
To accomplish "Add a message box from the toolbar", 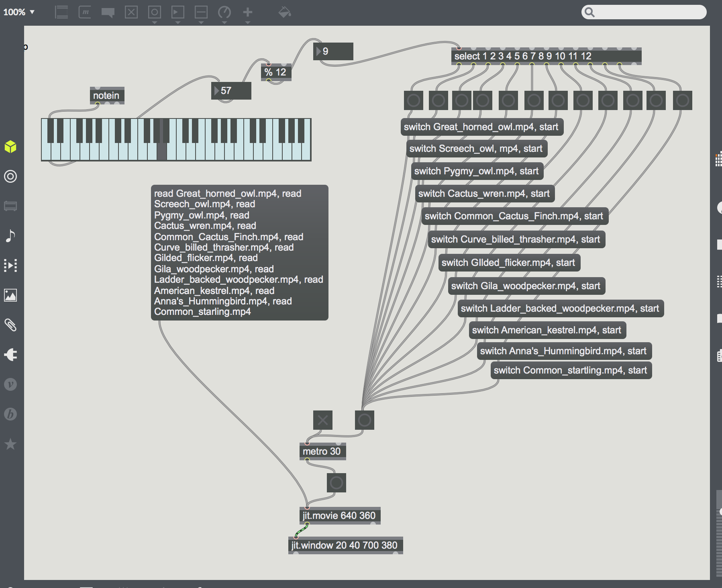I will click(85, 12).
